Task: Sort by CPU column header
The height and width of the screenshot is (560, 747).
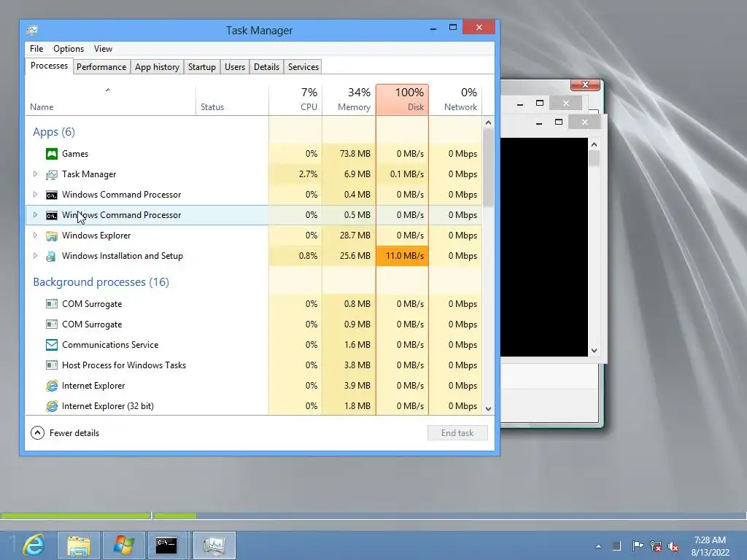Action: [x=295, y=100]
